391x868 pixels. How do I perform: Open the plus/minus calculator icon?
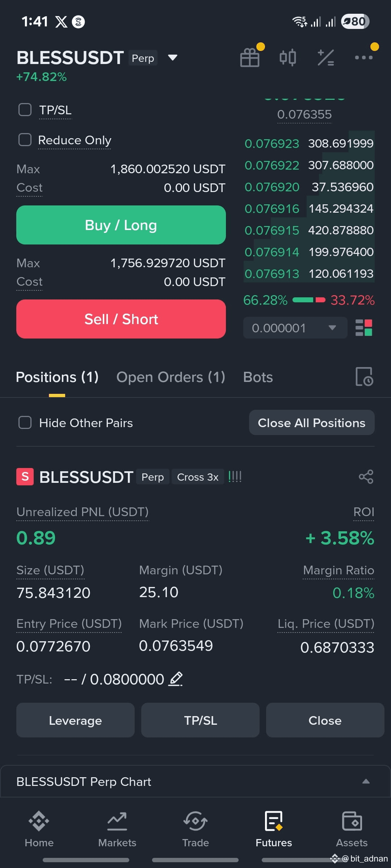(326, 58)
